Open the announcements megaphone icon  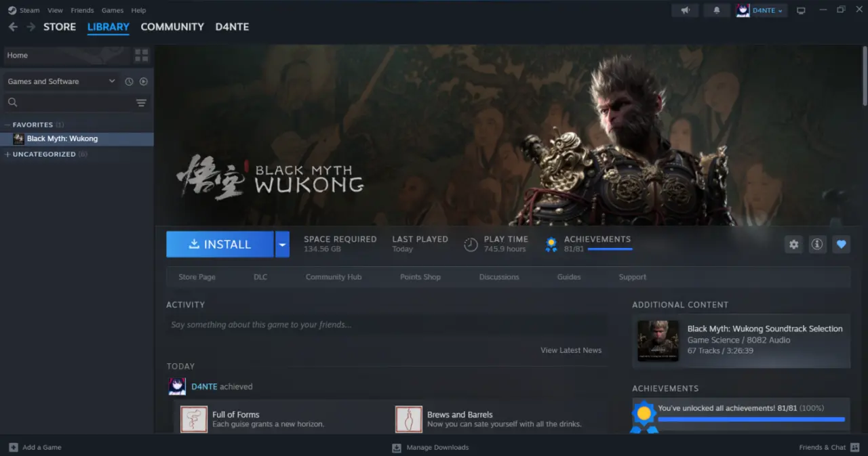click(x=685, y=10)
